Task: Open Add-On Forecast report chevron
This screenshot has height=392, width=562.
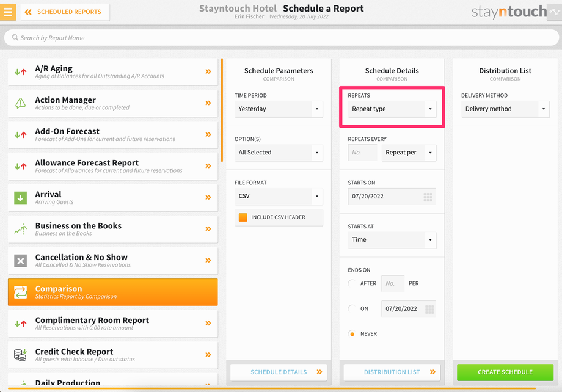Action: pyautogui.click(x=208, y=135)
